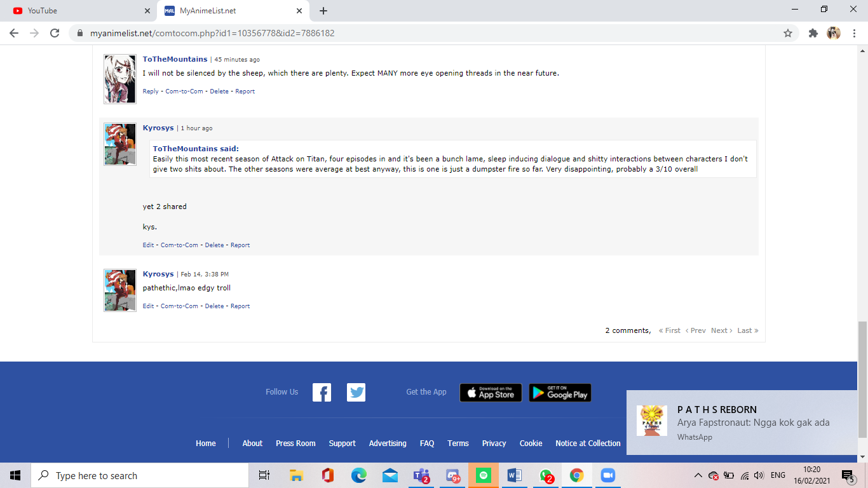Screen dimensions: 868x488
Task: Bookmark this page with star icon
Action: click(x=788, y=33)
